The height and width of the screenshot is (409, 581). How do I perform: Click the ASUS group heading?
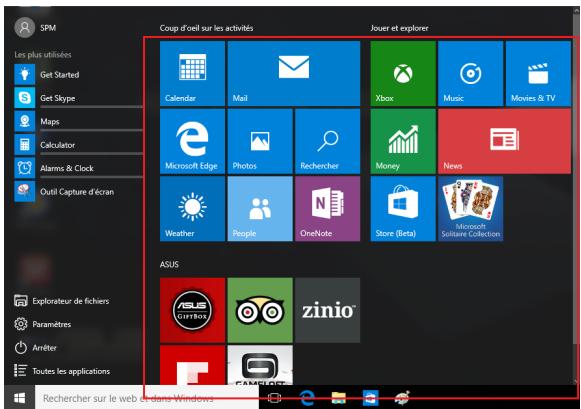click(169, 264)
